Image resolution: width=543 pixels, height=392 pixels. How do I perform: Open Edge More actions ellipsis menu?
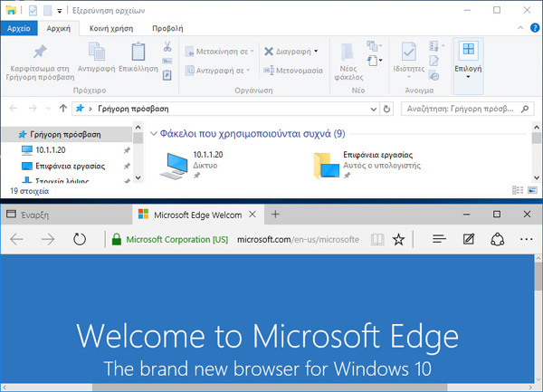click(527, 239)
